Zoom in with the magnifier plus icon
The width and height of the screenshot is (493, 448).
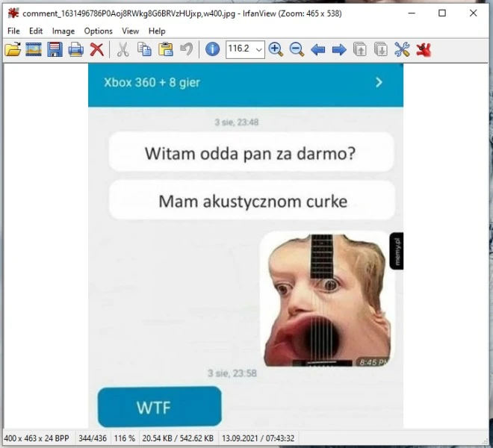point(276,49)
